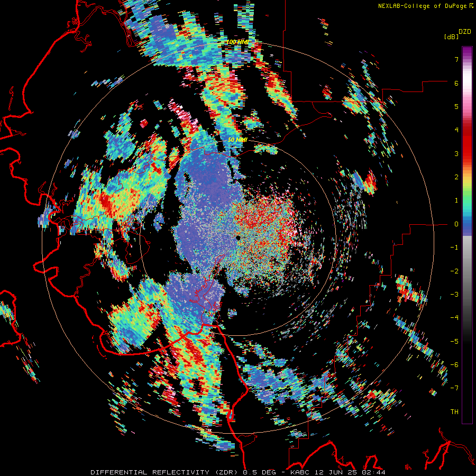Select the 2 tick label on scale
The width and height of the screenshot is (476, 476).
[x=456, y=177]
